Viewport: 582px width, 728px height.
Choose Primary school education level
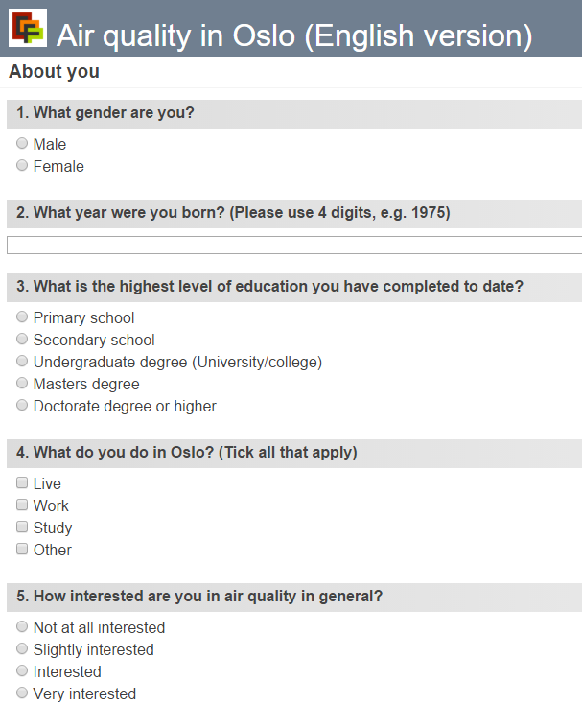tap(22, 317)
